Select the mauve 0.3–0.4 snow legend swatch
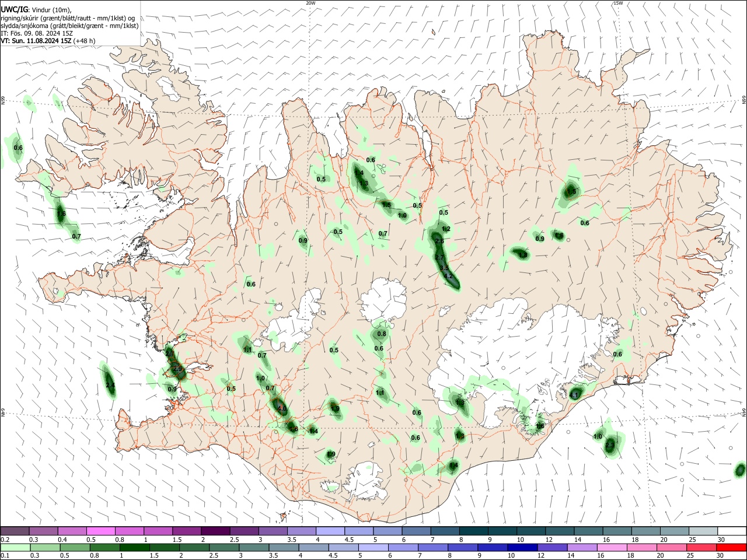This screenshot has width=747, height=560. coord(43,531)
